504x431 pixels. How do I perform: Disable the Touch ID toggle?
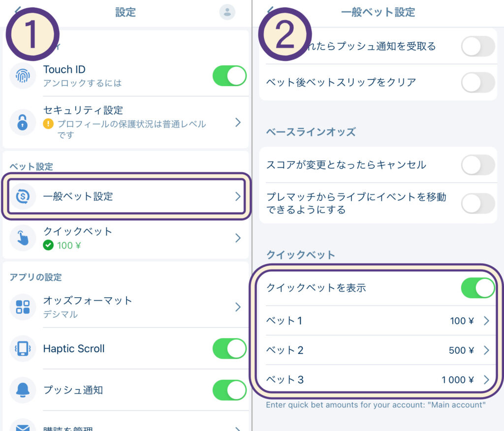coord(229,76)
